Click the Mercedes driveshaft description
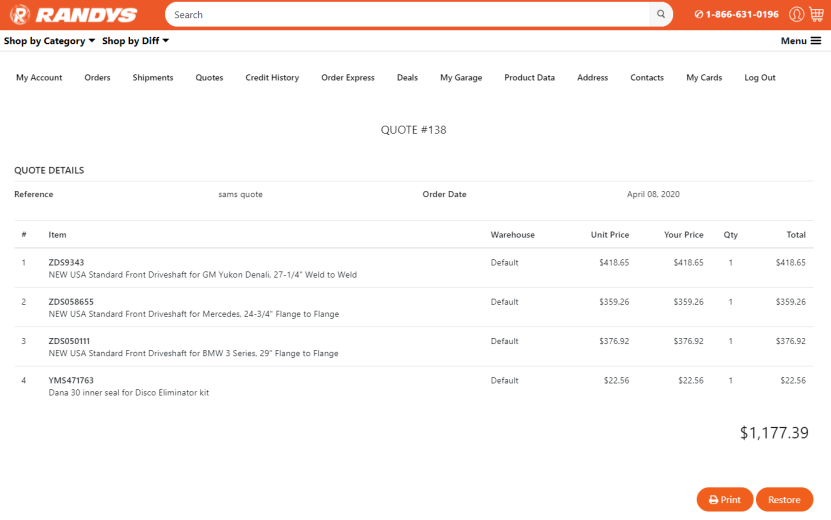Image resolution: width=831 pixels, height=520 pixels. point(193,314)
